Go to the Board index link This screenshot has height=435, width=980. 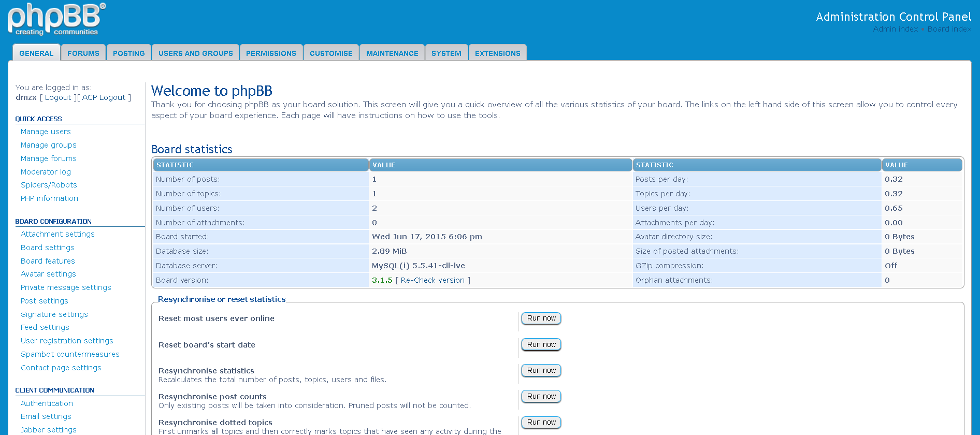(x=949, y=29)
